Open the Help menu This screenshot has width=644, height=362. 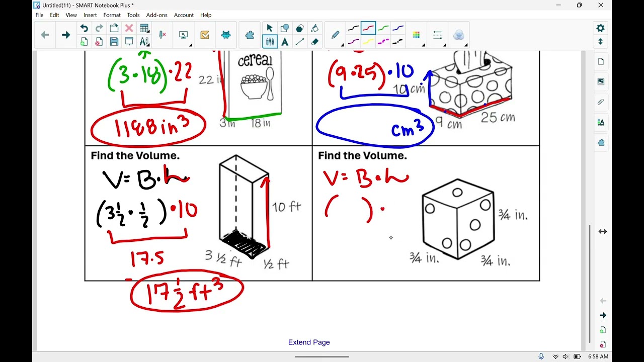(x=206, y=15)
